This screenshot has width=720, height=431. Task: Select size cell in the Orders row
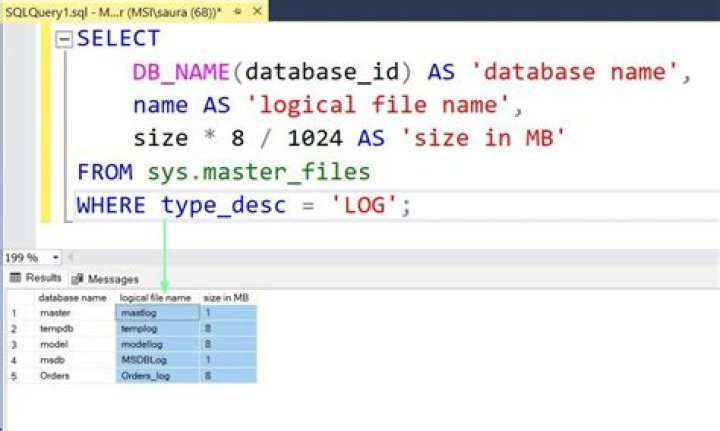tap(228, 375)
